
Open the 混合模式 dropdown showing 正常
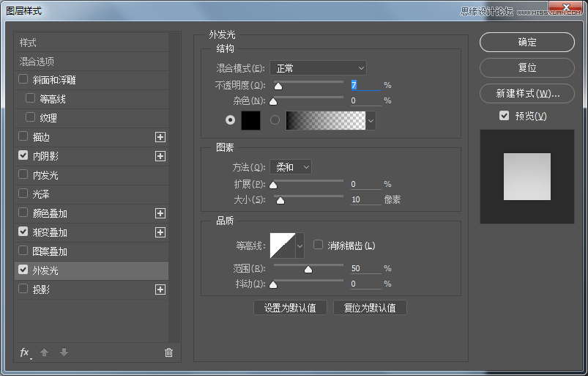point(318,68)
